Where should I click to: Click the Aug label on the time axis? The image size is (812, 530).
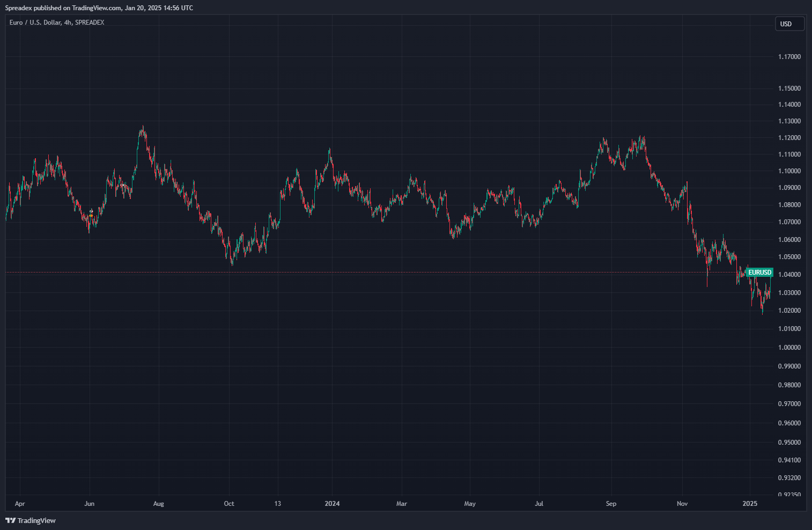[x=158, y=504]
